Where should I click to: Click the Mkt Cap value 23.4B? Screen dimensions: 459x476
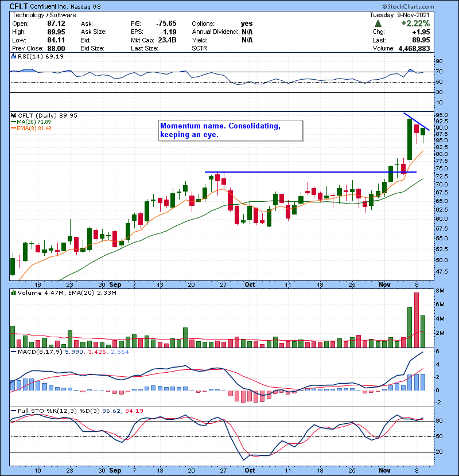pos(167,40)
